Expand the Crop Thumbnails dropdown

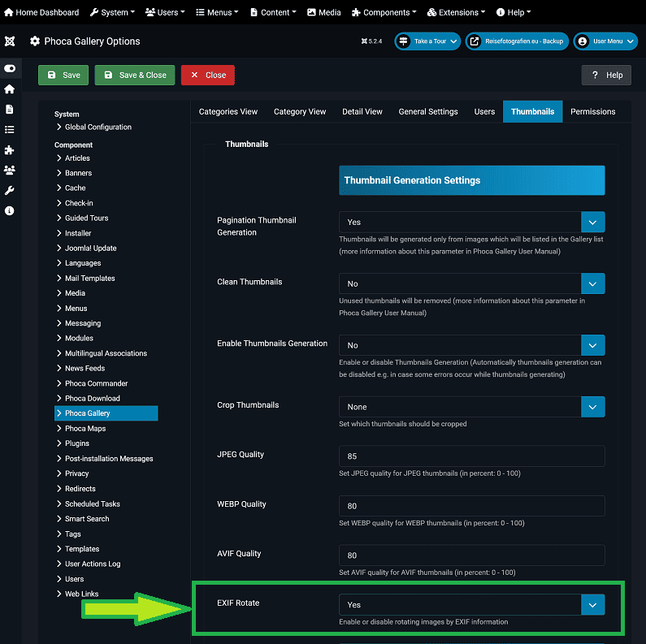471,407
